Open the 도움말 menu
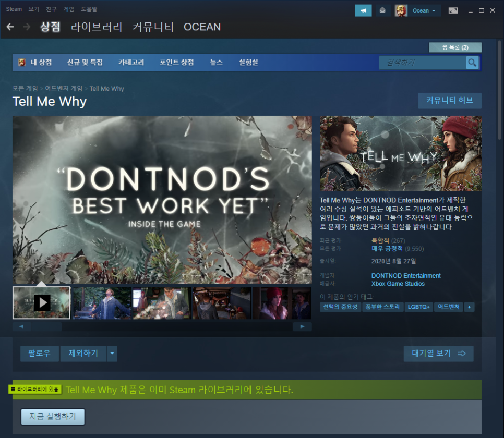 [x=89, y=9]
